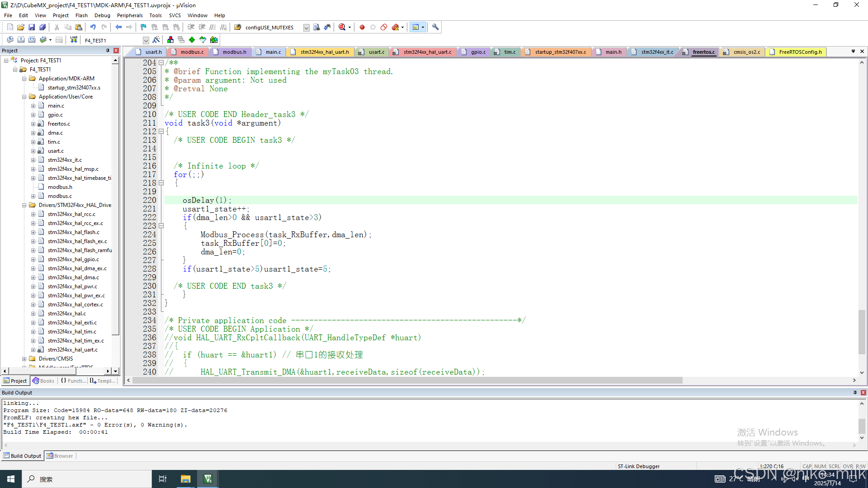Switch to the main.c editor tab
Screen dimensions: 868x488
(273, 52)
